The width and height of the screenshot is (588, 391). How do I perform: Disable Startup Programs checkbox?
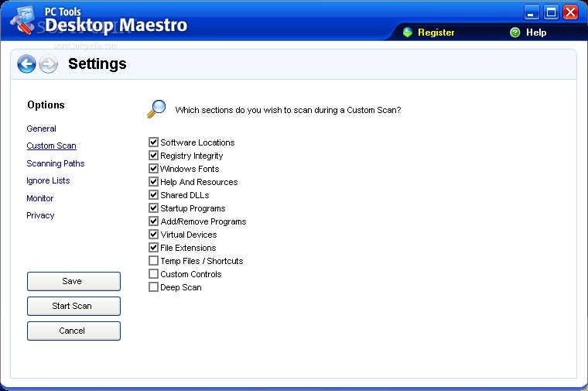tap(153, 208)
